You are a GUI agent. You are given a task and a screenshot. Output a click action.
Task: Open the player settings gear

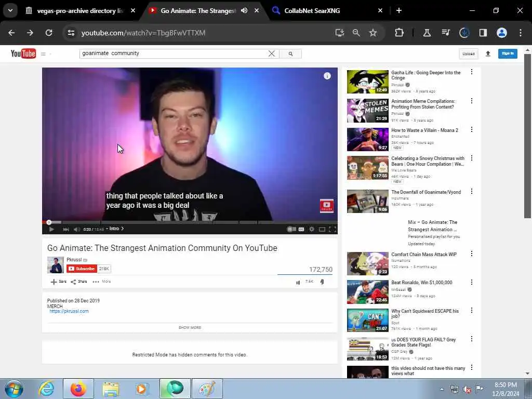(312, 229)
